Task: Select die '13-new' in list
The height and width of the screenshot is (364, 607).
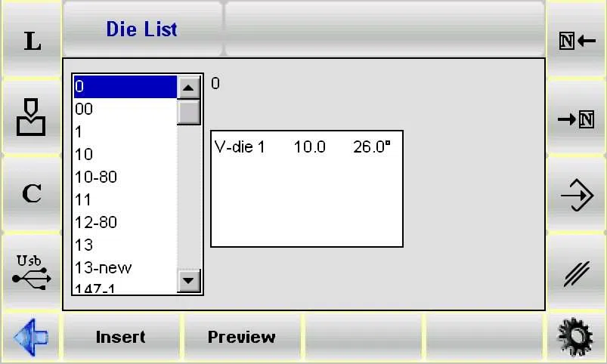Action: [125, 267]
